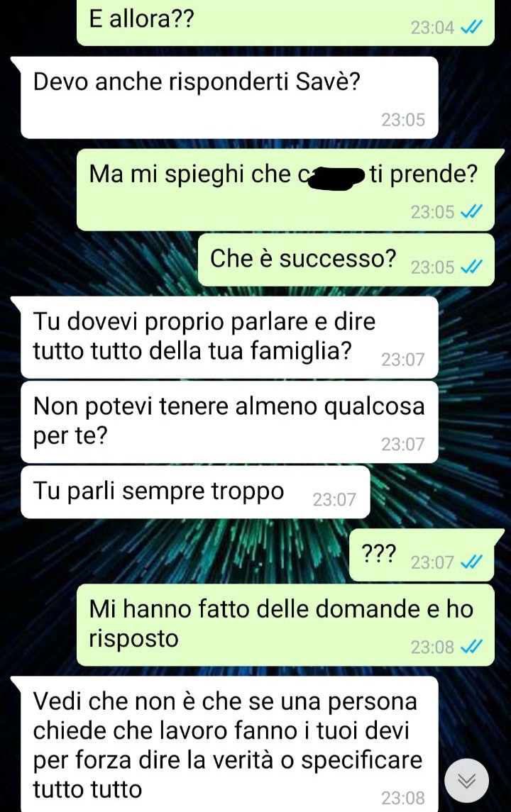Tap the 'Vedi che non è che' long message
This screenshot has height=812, width=511.
tap(229, 745)
